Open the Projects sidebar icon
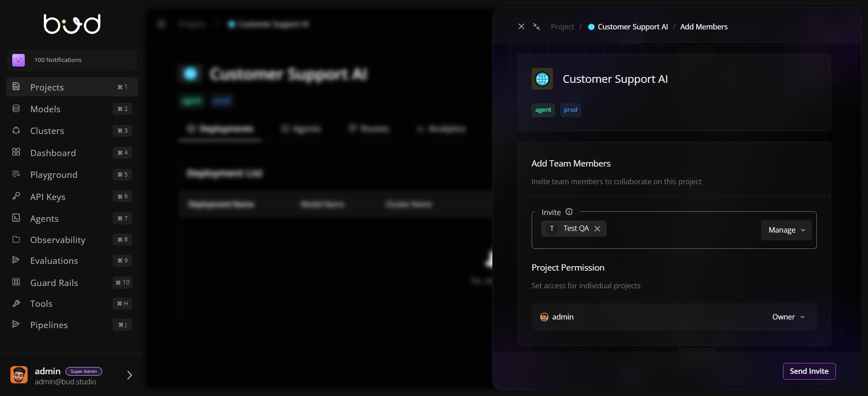This screenshot has width=868, height=396. 16,86
